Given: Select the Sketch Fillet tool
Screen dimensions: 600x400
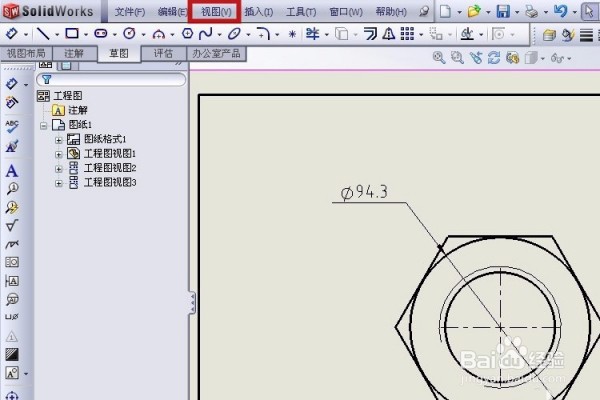Looking at the screenshot, I should click(x=263, y=34).
